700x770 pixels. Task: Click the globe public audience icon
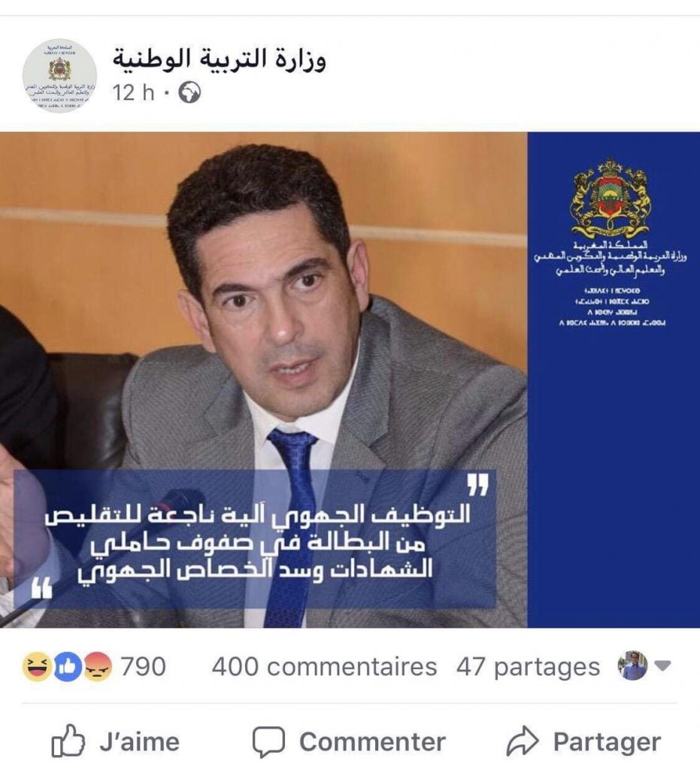point(189,92)
